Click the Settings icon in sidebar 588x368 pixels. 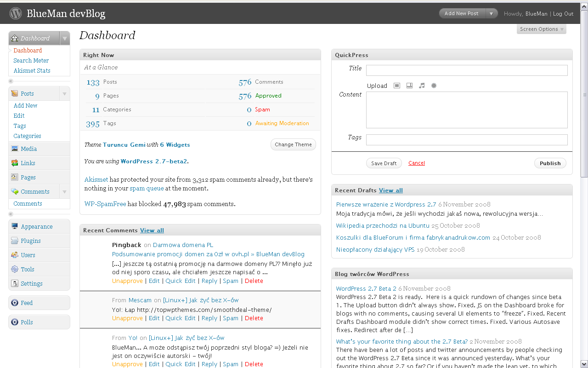pos(15,283)
